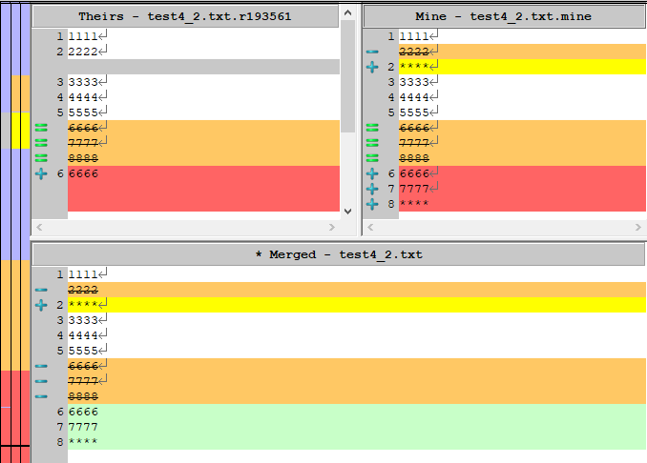Click equals icon beside struck 7777 in Theirs pane

[41, 143]
